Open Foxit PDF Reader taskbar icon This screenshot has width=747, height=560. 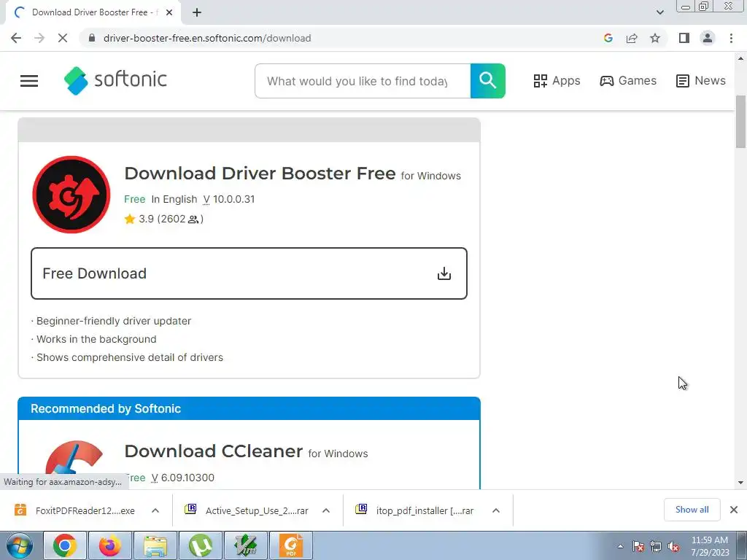point(291,545)
